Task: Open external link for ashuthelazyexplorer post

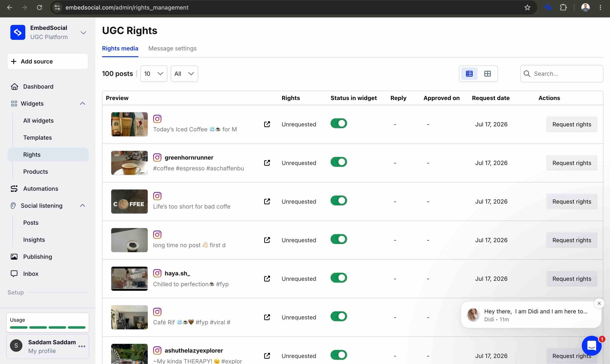Action: coord(267,356)
